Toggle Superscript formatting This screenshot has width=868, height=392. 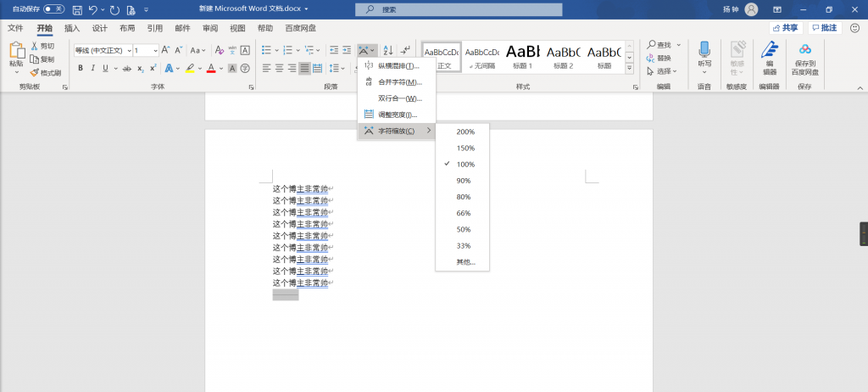tap(153, 68)
